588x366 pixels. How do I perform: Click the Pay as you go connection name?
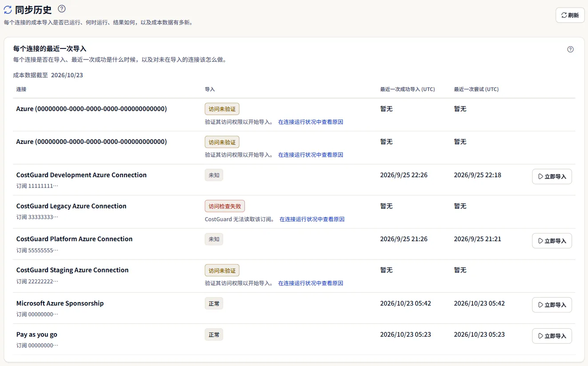point(37,334)
